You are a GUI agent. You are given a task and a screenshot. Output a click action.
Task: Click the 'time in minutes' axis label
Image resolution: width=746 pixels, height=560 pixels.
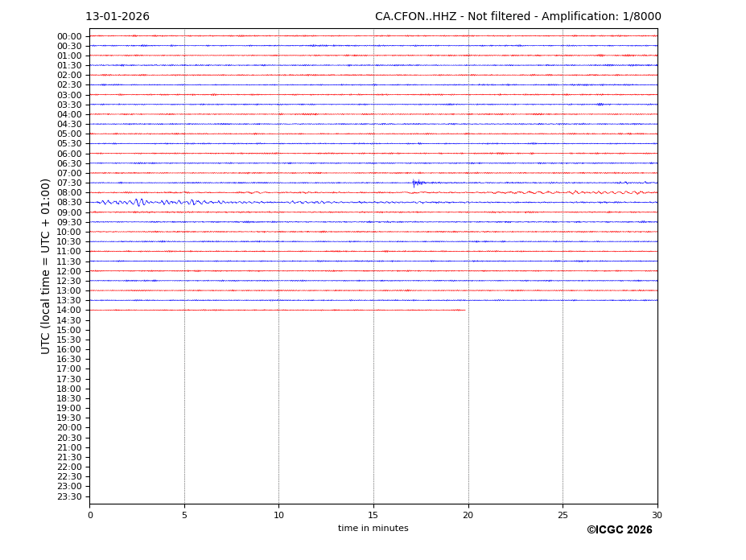click(x=373, y=529)
